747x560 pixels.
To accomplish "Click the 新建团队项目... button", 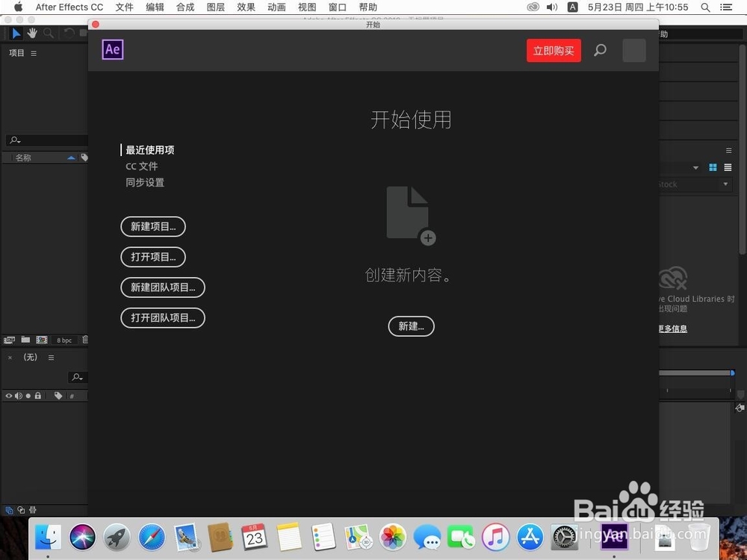I will click(x=163, y=287).
